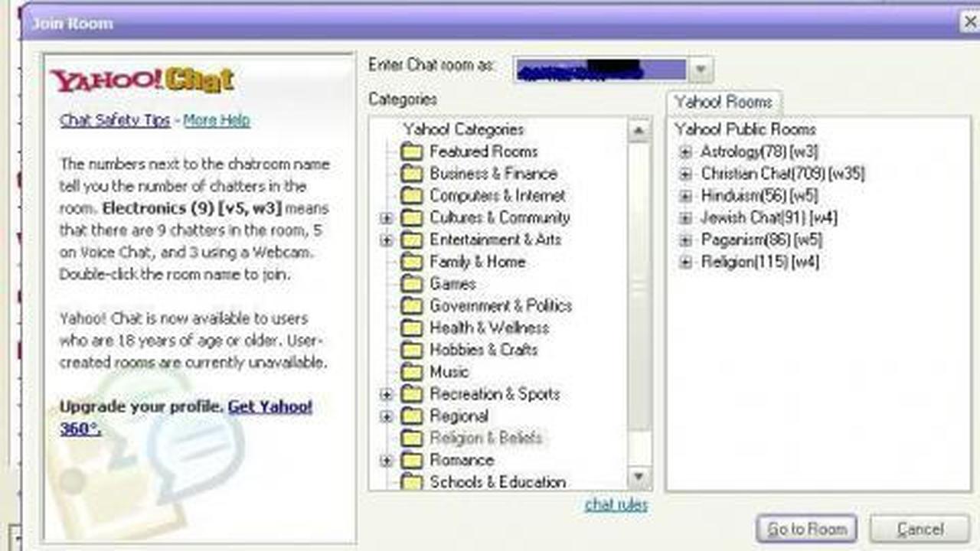Viewport: 980px width, 551px height.
Task: Select the Featured Rooms category label
Action: pos(484,152)
